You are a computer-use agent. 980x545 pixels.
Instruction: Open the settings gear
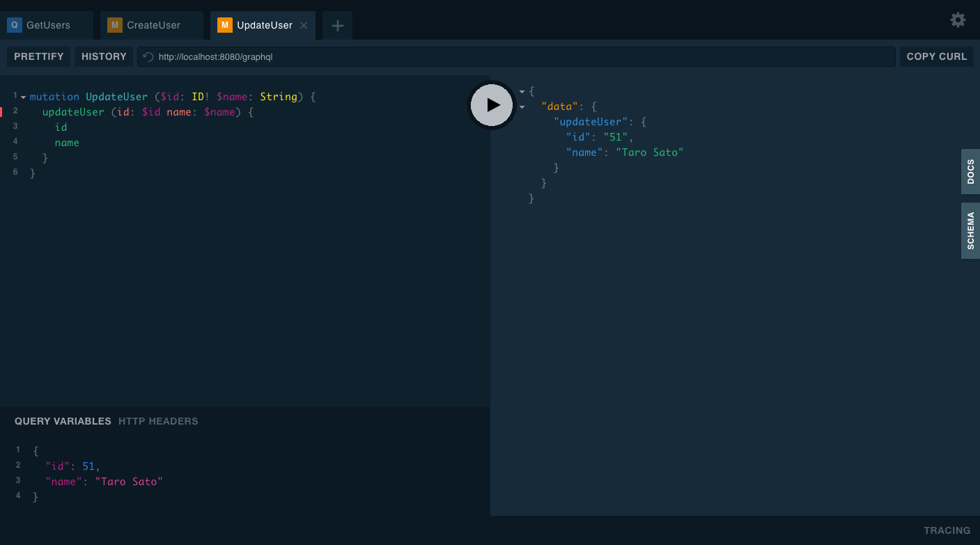tap(958, 19)
